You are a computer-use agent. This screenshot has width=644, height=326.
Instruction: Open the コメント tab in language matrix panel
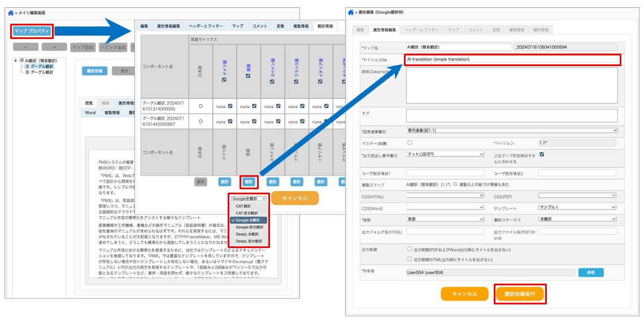point(259,27)
